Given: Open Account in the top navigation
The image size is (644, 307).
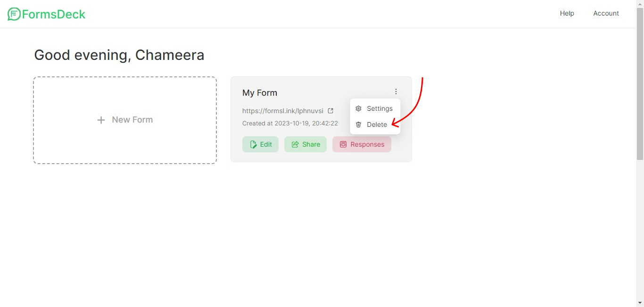Looking at the screenshot, I should point(606,13).
